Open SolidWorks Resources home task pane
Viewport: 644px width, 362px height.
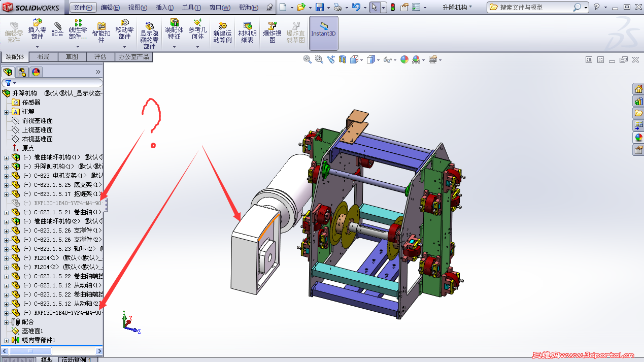click(x=638, y=89)
